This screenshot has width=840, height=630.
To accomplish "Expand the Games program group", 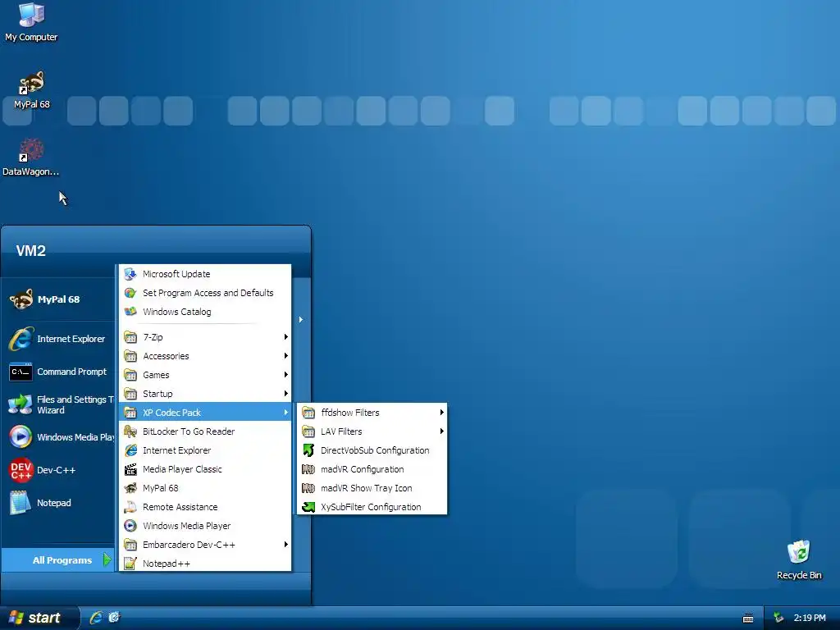I will pos(205,374).
